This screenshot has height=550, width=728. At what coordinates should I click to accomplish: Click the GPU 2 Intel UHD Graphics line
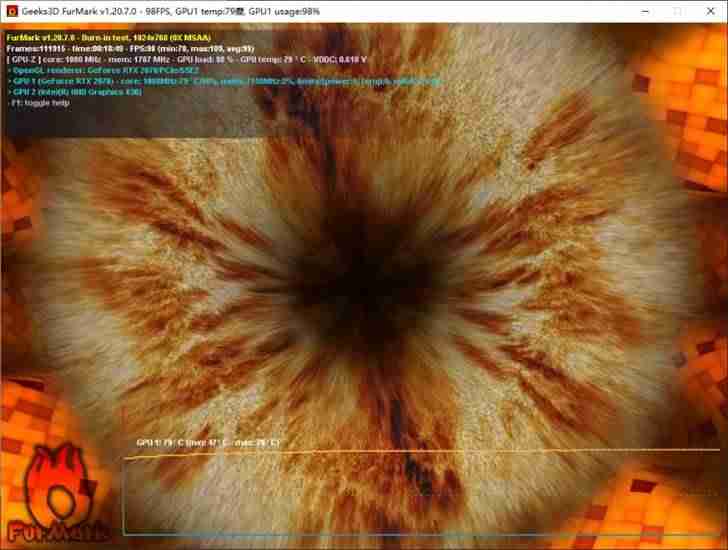click(x=76, y=92)
